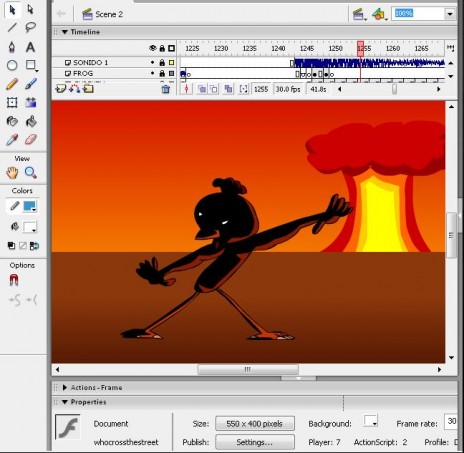
Task: Toggle Edit Multiple Frames in timeline
Action: point(228,89)
